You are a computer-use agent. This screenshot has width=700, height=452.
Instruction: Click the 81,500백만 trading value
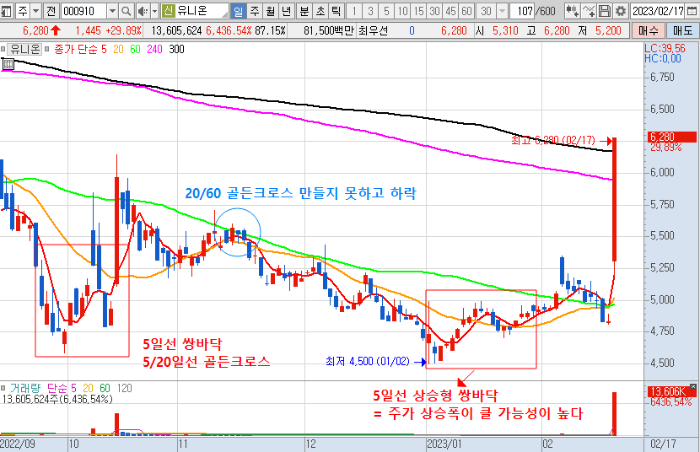point(329,31)
